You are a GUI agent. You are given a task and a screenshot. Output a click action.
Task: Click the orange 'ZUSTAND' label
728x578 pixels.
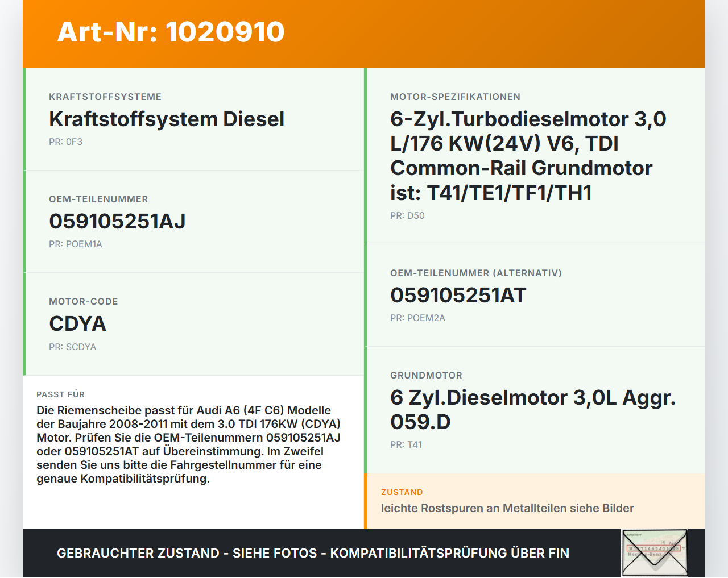pyautogui.click(x=402, y=493)
